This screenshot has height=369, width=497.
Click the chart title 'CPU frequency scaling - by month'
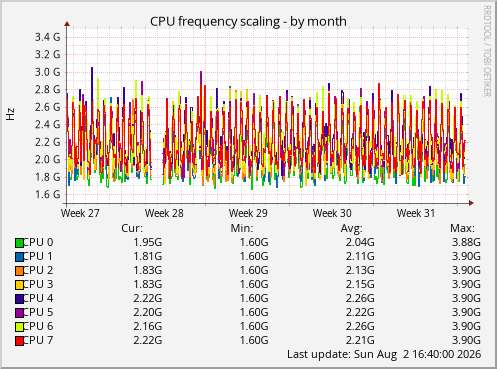pos(248,21)
